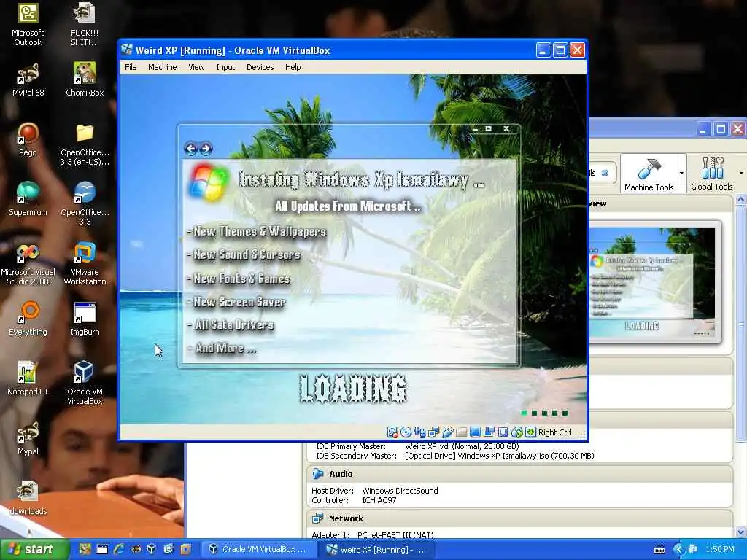Screen dimensions: 747x560
Task: Select the OpenOffice 3.3 (en-US) folder
Action: [85, 144]
